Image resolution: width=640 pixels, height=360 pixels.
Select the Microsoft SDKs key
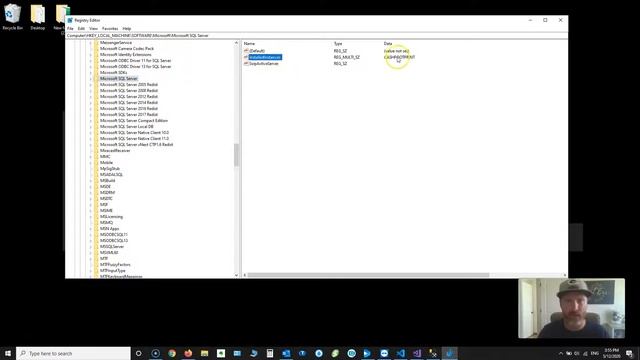coord(113,72)
